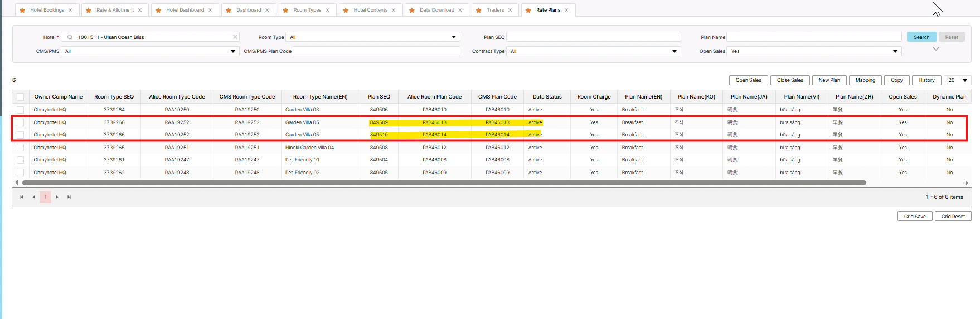Check the row for Plan SEQ 849509
Screen dimensions: 980x319
[x=21, y=122]
